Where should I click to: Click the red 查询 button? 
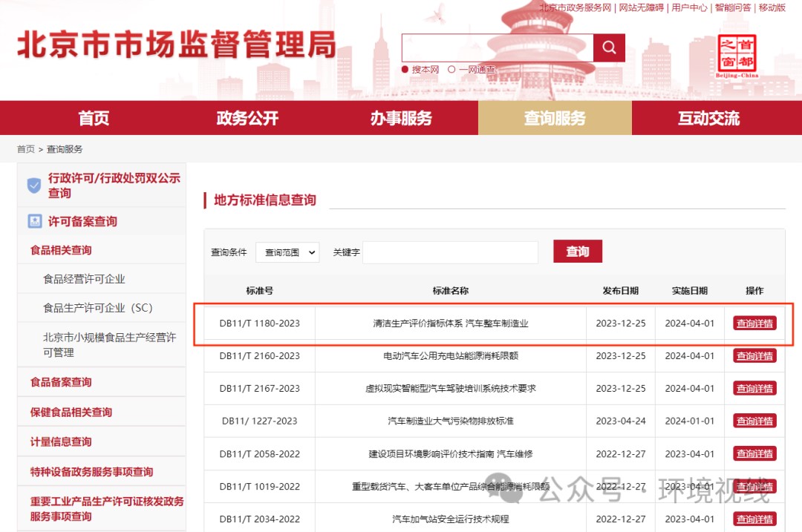(x=578, y=252)
